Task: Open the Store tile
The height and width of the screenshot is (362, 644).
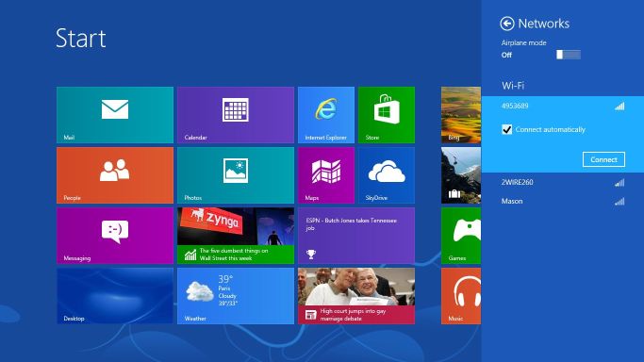Action: pyautogui.click(x=387, y=115)
